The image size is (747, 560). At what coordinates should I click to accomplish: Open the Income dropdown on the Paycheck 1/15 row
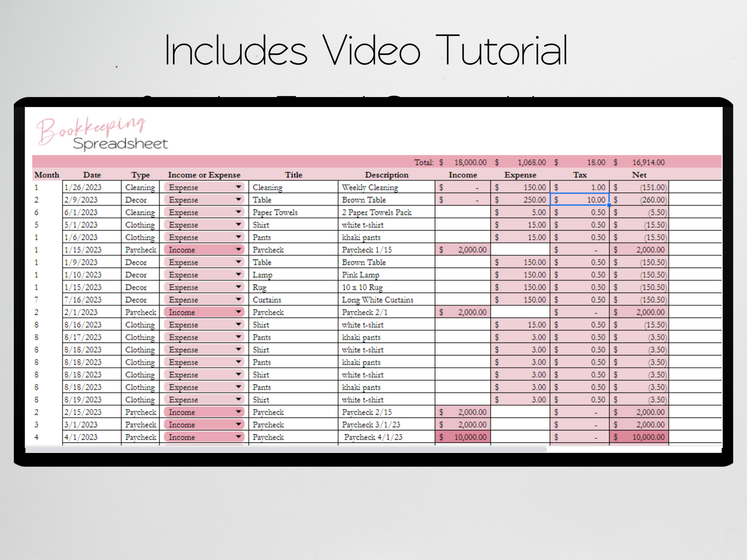click(x=203, y=250)
